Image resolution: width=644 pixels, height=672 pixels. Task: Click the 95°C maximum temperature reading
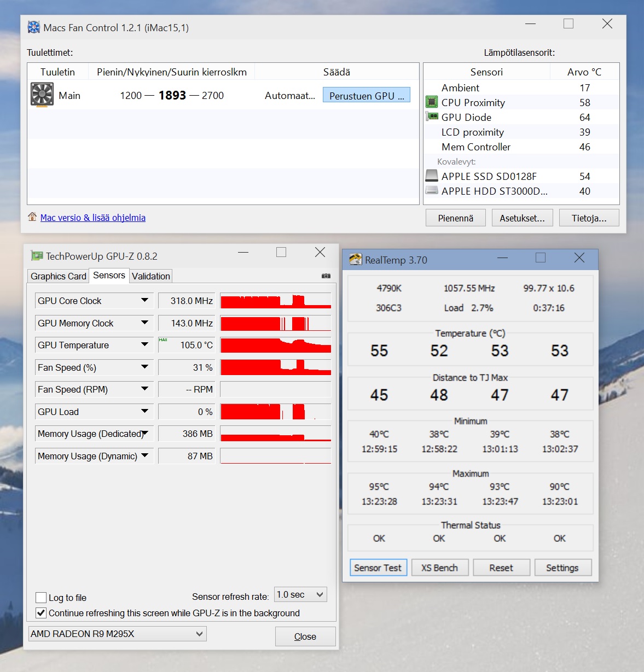[x=379, y=487]
